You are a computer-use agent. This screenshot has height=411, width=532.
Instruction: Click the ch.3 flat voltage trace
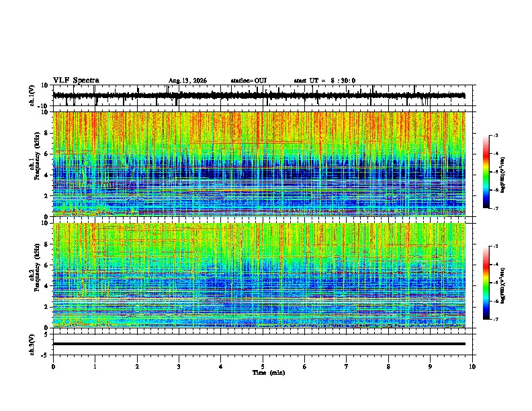click(x=259, y=344)
